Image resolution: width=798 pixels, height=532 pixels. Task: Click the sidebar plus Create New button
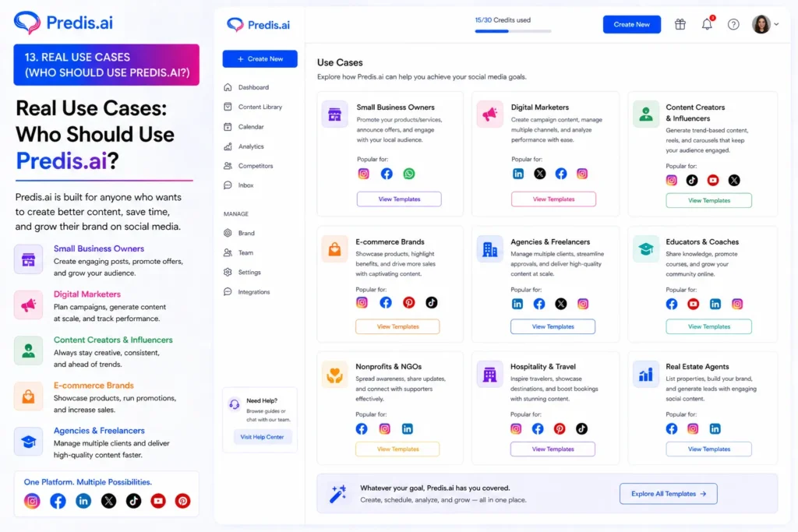(x=260, y=59)
